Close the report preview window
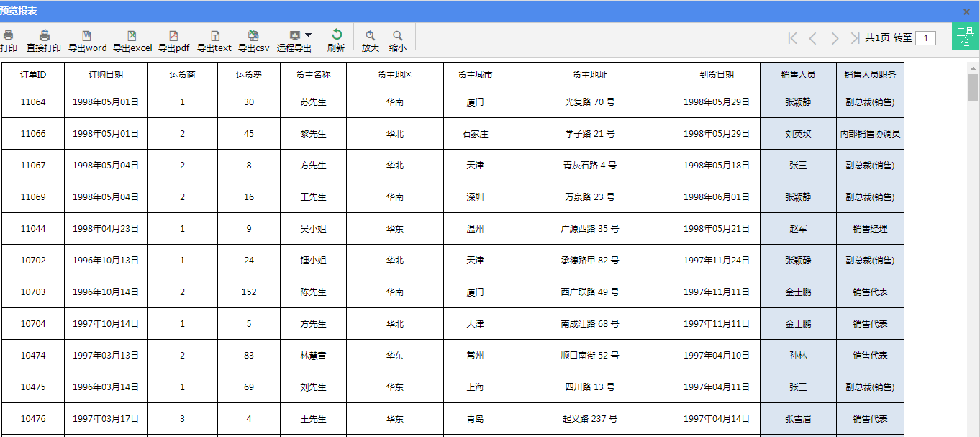The height and width of the screenshot is (437, 980). [x=966, y=12]
